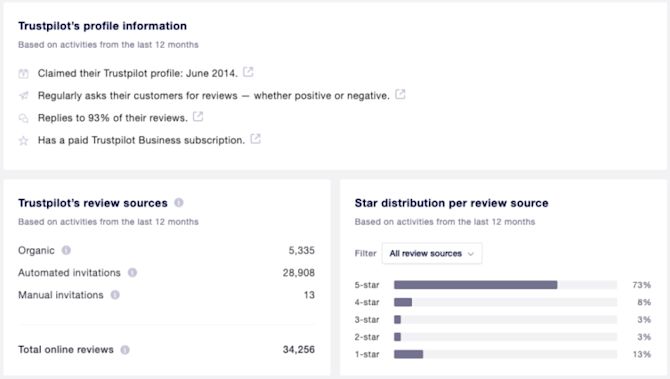The height and width of the screenshot is (379, 670).
Task: Open external link beside 'Regularly asks their customers'
Action: tap(400, 94)
